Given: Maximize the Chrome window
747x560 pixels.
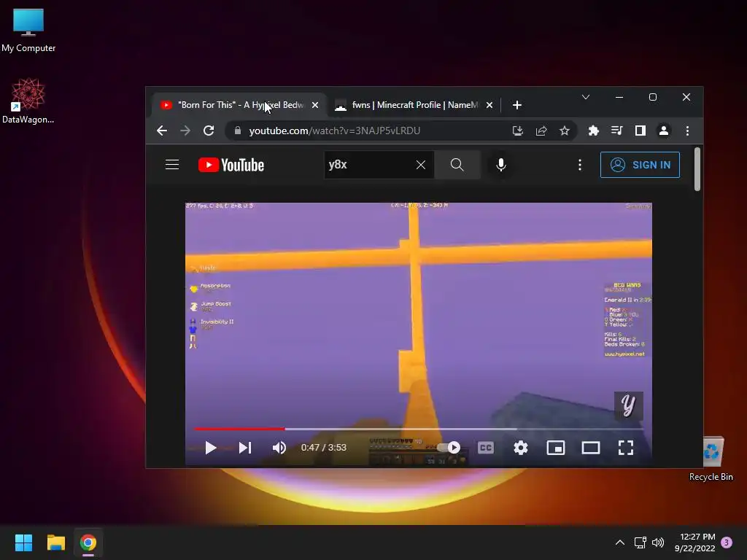Looking at the screenshot, I should click(653, 97).
